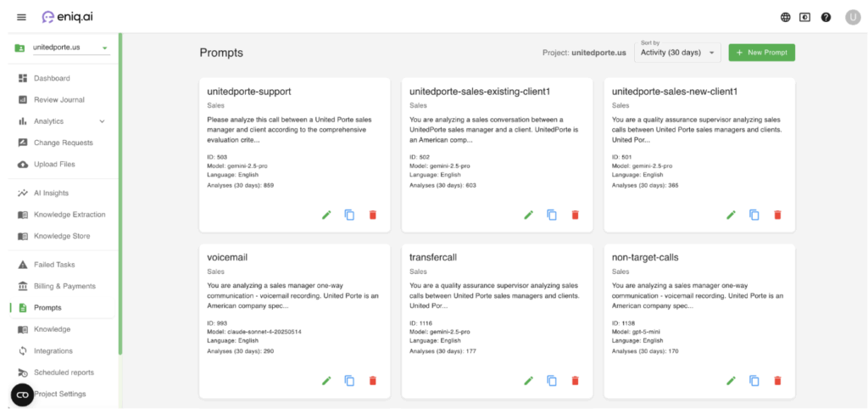
Task: Edit the transfercall prompt
Action: (x=529, y=381)
